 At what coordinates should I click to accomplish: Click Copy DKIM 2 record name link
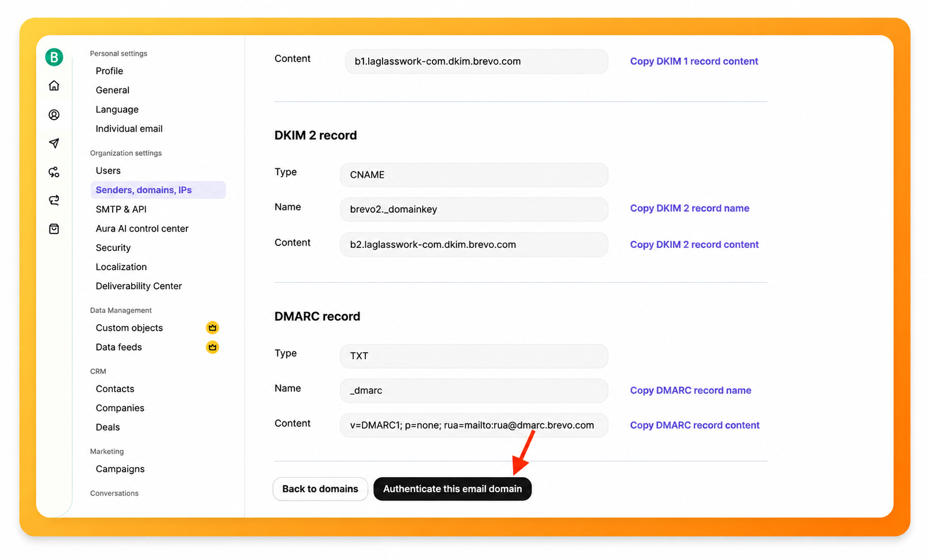(x=690, y=208)
